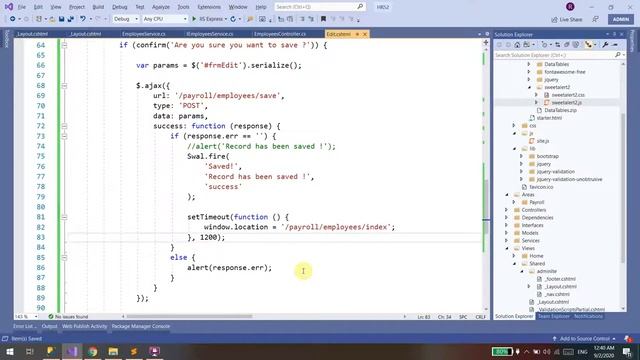The image size is (640, 360).
Task: Click the Home icon in Solution Explorer
Action: click(x=517, y=45)
